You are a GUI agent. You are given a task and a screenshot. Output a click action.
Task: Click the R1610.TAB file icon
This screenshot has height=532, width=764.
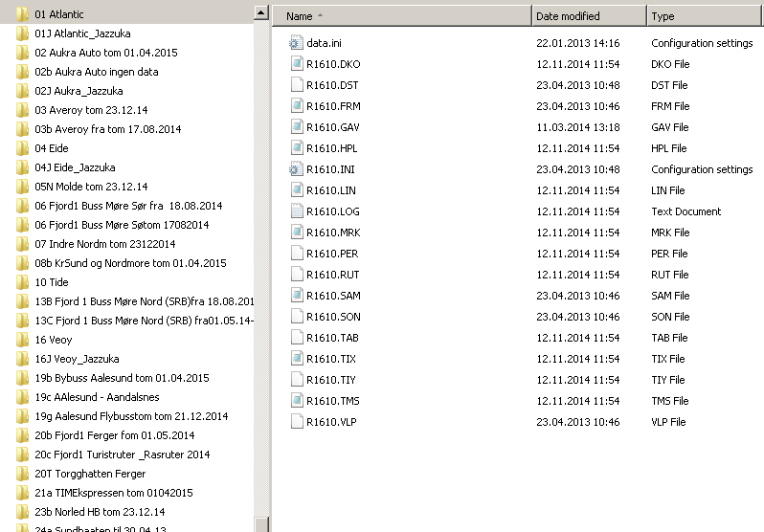[x=297, y=337]
